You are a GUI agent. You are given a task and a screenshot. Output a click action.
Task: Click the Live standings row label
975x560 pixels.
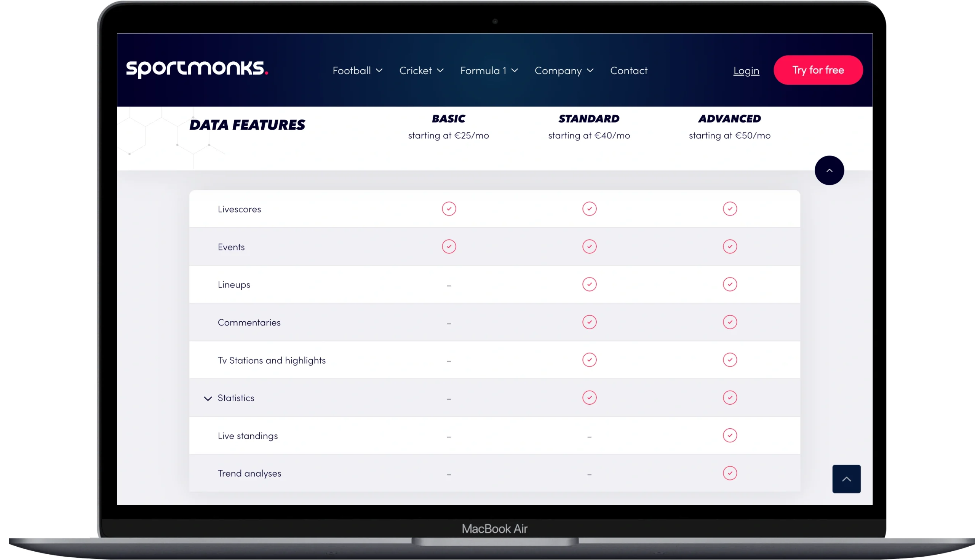(248, 436)
